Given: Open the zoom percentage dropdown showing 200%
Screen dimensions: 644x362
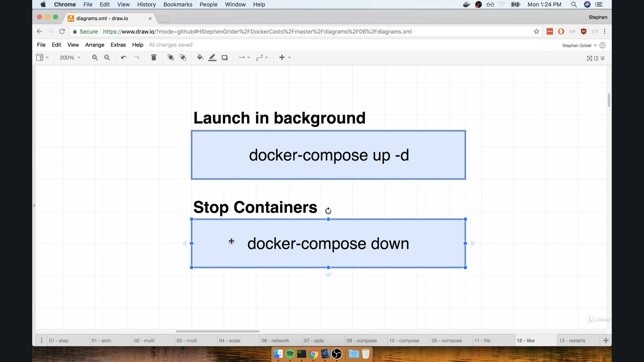Looking at the screenshot, I should 69,57.
